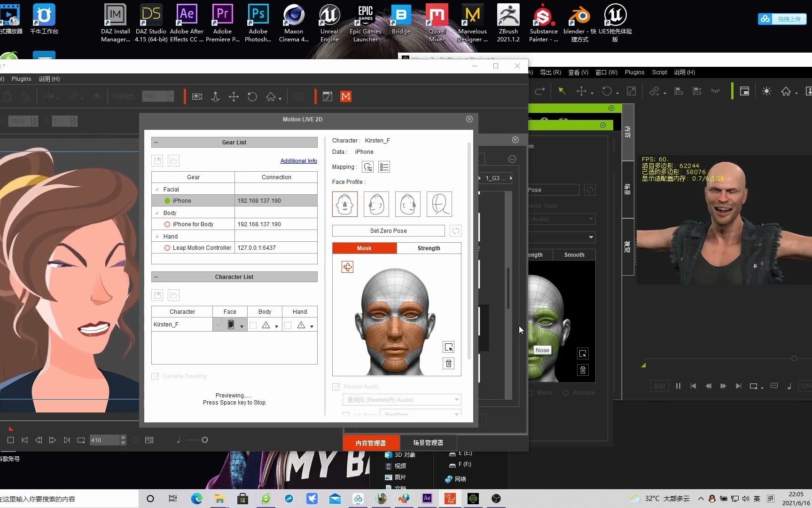Image resolution: width=812 pixels, height=508 pixels.
Task: Click the Motion LIVE 2D plugin icon
Action: click(x=346, y=96)
